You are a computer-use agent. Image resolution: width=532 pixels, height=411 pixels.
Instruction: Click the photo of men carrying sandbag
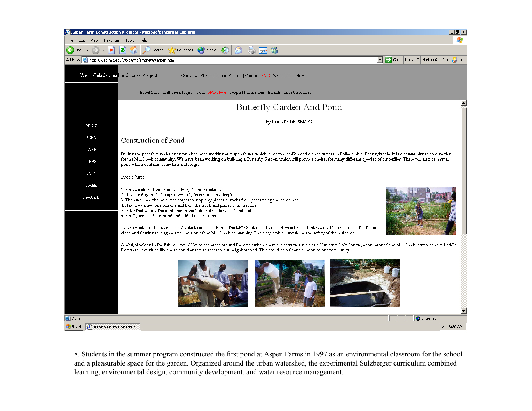point(213,283)
